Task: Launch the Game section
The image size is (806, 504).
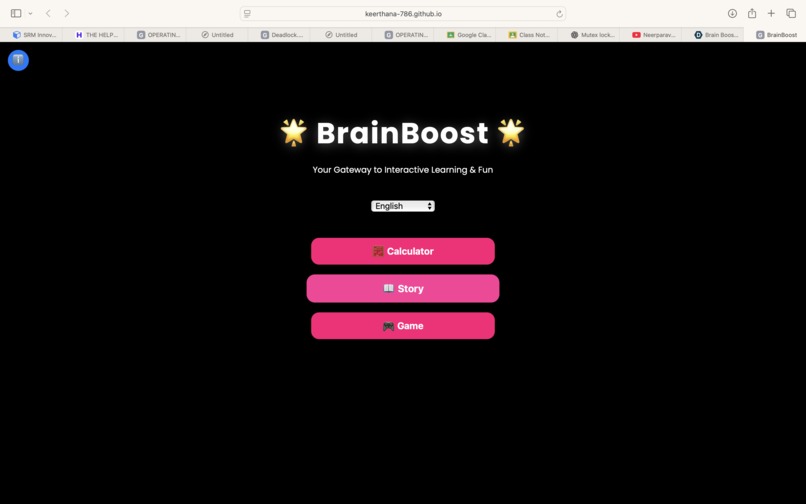Action: pos(402,326)
